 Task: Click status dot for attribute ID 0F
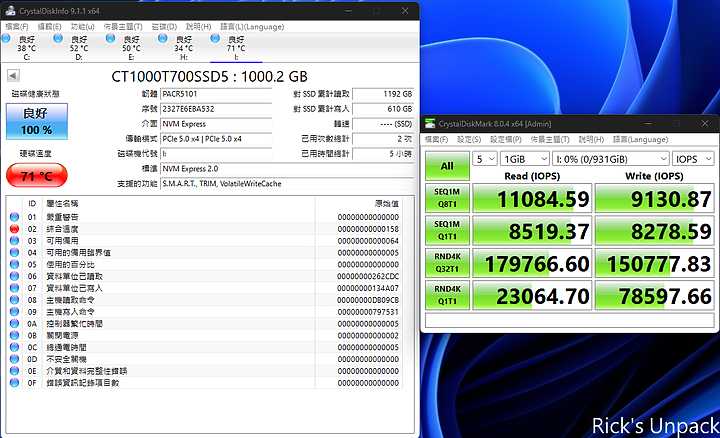coord(14,383)
